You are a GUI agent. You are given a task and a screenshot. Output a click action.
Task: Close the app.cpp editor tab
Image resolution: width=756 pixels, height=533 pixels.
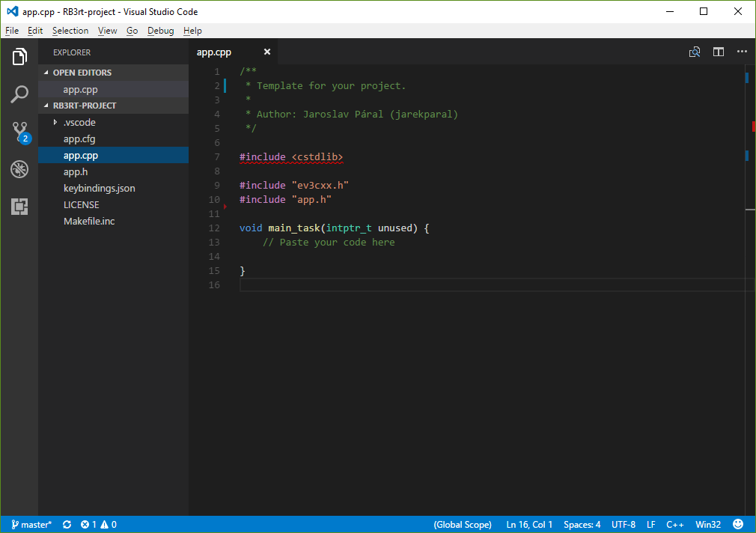point(267,52)
